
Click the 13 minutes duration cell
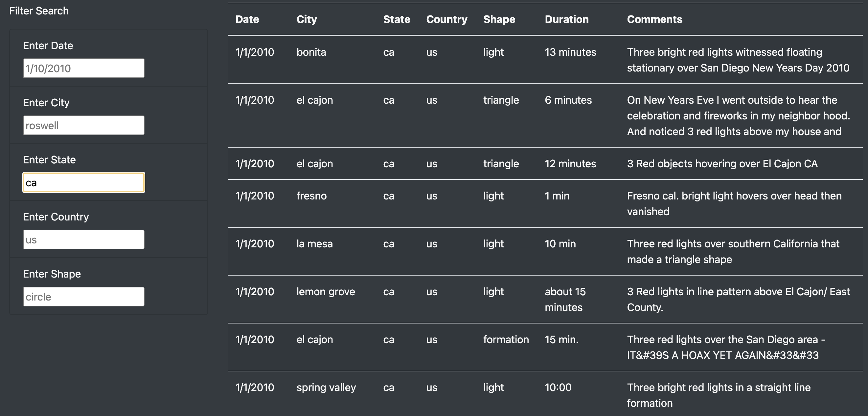coord(570,52)
